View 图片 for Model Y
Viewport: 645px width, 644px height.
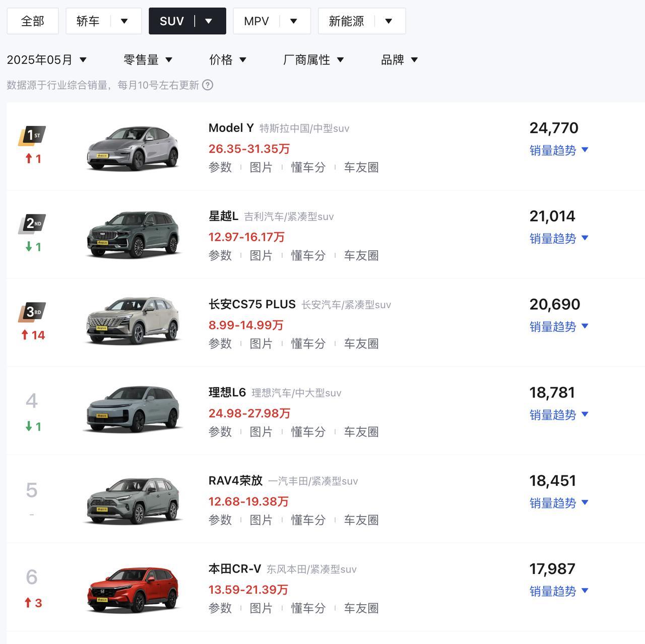261,167
